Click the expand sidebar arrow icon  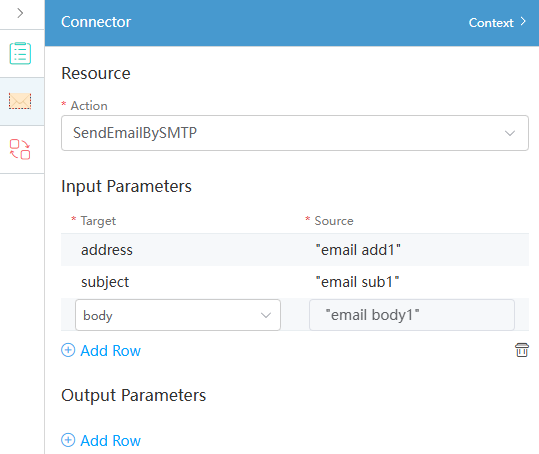tap(20, 13)
